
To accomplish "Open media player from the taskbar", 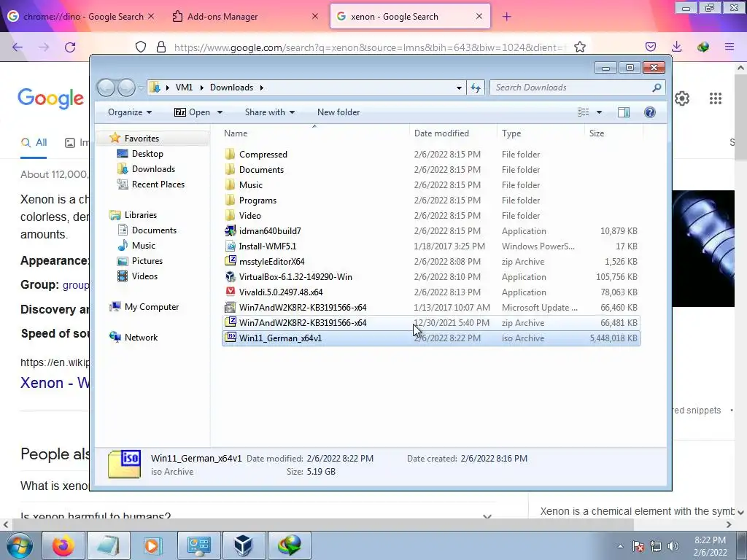I will pyautogui.click(x=154, y=545).
